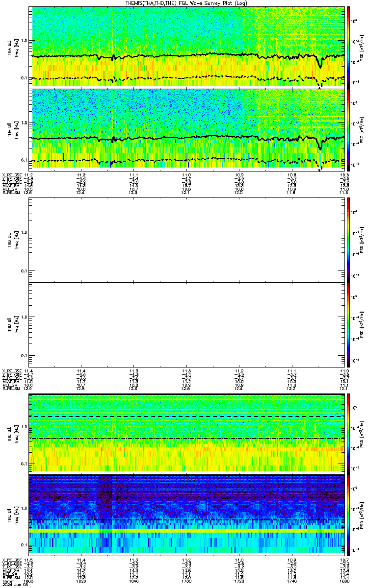
Task: Click the THD B-perpendicular freq [Hz] axis label
Action: tap(16, 241)
